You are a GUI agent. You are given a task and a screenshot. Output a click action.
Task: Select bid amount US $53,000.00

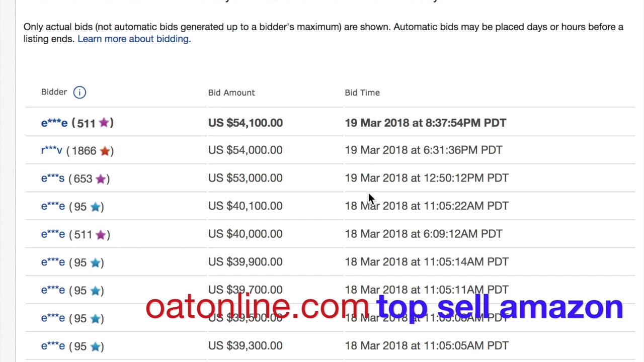245,178
